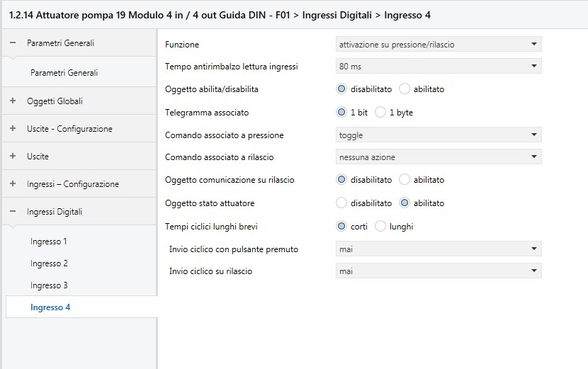
Task: Open Tempo antirimbalzo lettura ingressi dropdown
Action: tap(439, 67)
